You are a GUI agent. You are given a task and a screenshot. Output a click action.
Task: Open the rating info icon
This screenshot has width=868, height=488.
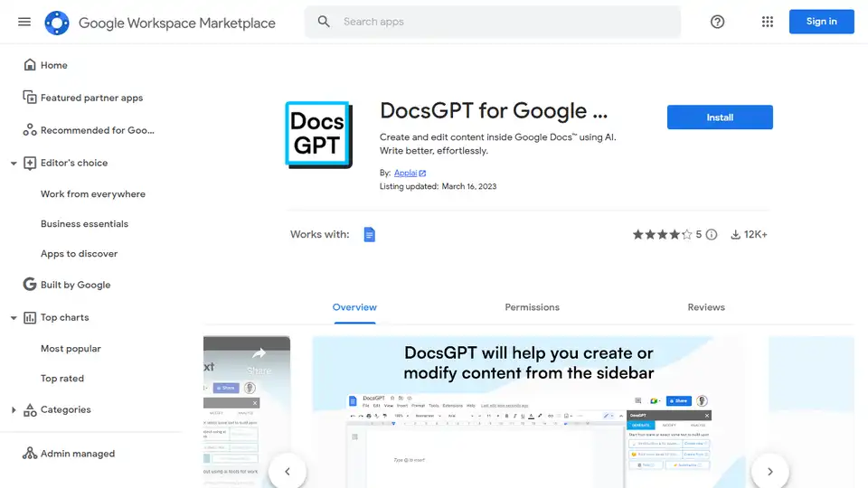point(712,235)
